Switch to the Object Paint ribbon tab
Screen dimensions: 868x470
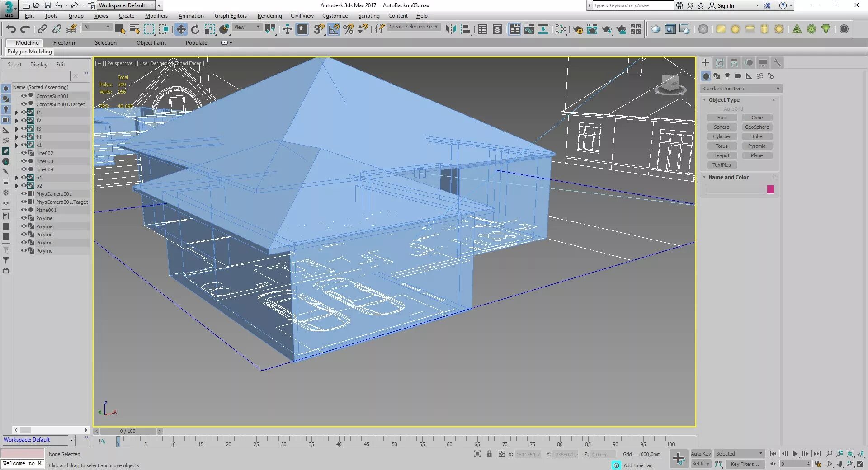[x=151, y=43]
